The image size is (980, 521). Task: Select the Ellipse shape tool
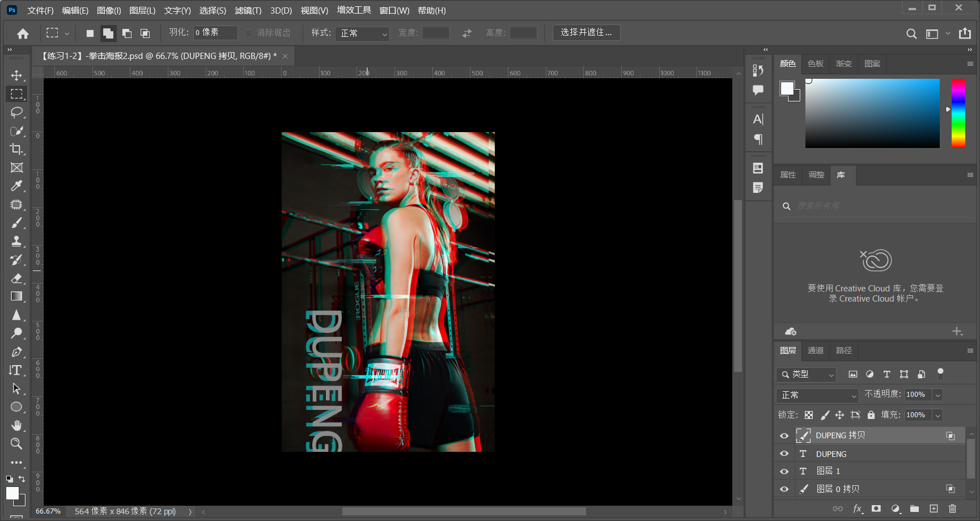click(x=16, y=407)
